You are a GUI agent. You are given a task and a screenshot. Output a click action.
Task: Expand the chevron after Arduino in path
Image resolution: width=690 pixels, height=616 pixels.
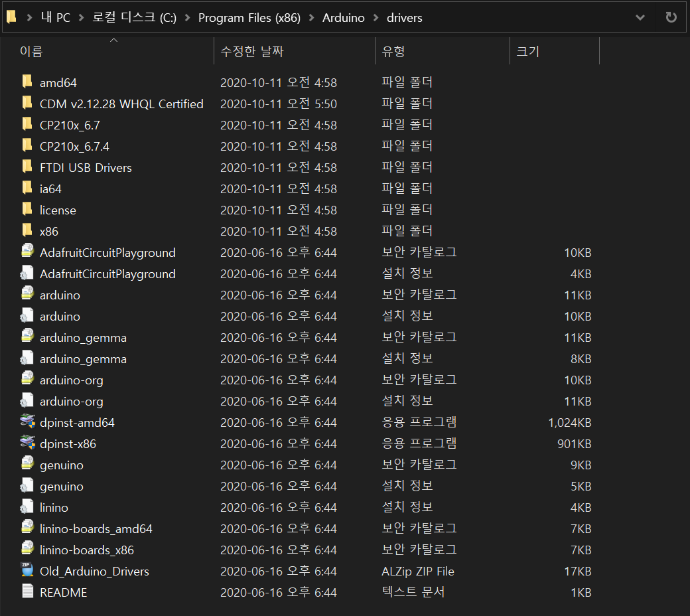coord(376,18)
